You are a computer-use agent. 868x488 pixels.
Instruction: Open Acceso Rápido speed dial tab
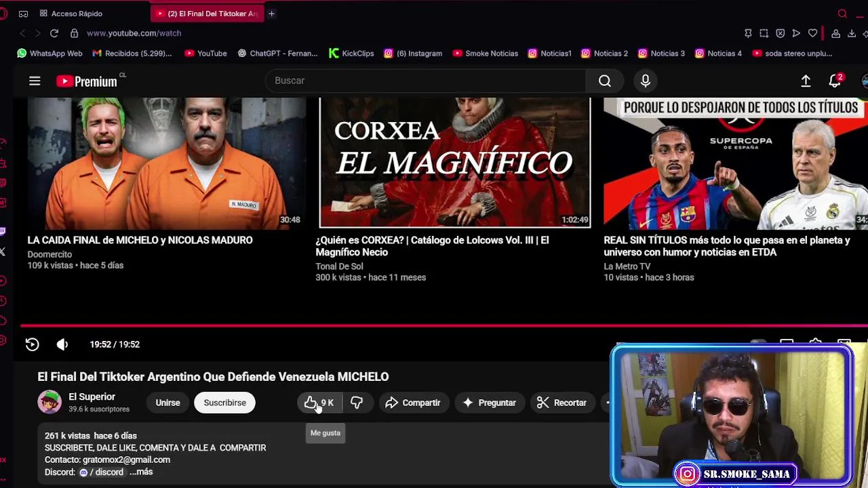[x=71, y=14]
